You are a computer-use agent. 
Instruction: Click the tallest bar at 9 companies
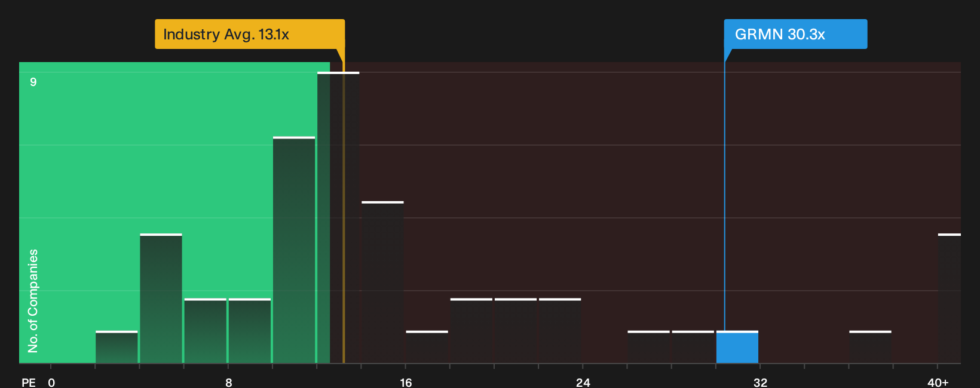(338, 217)
